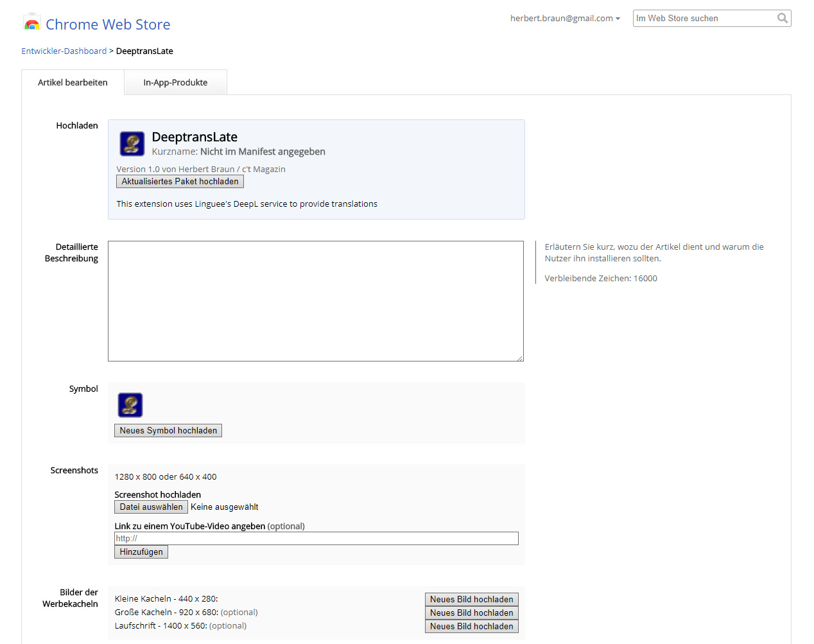This screenshot has height=644, width=814.
Task: Upload new image for Laufschrift
Action: (472, 626)
